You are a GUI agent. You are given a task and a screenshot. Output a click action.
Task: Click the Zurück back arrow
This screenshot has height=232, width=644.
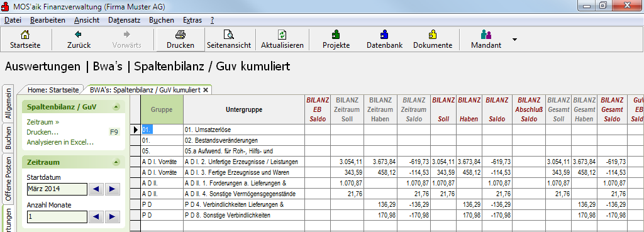(x=78, y=35)
